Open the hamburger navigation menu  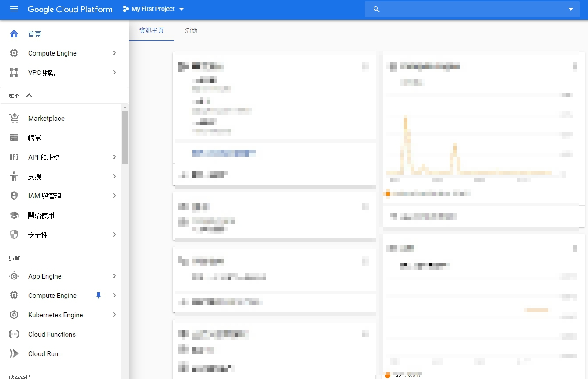[x=14, y=9]
